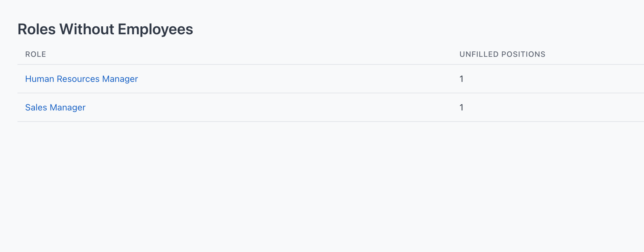Click 'POSITIONS' in the second column header
644x252 pixels.
tap(523, 54)
